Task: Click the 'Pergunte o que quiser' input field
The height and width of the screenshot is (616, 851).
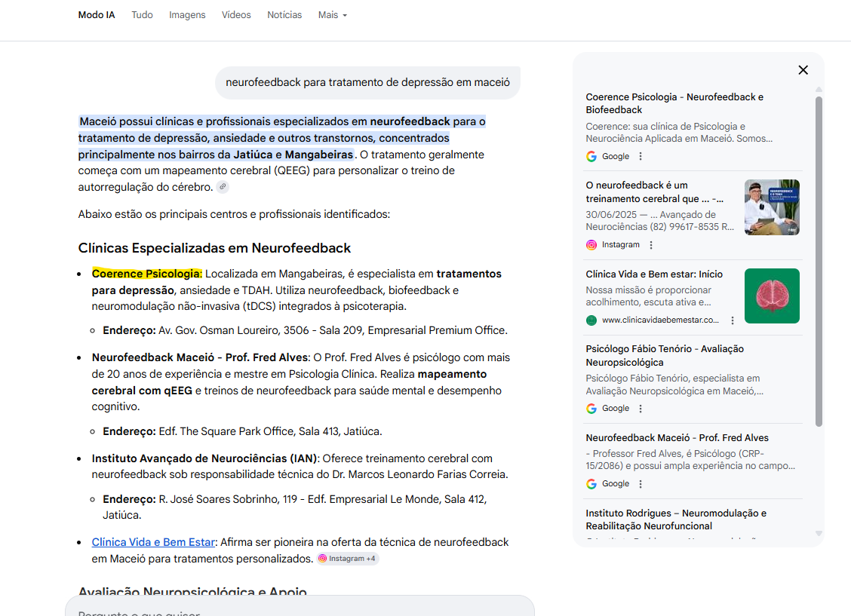Action: [300, 607]
